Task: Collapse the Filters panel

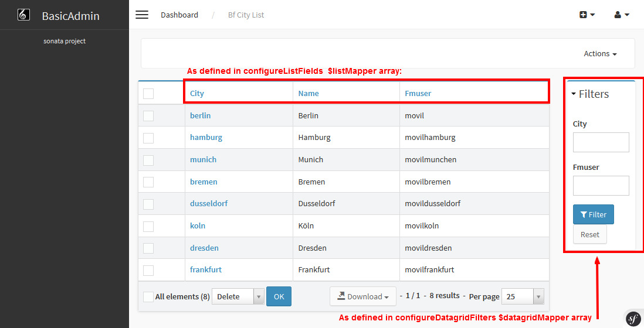Action: tap(590, 94)
